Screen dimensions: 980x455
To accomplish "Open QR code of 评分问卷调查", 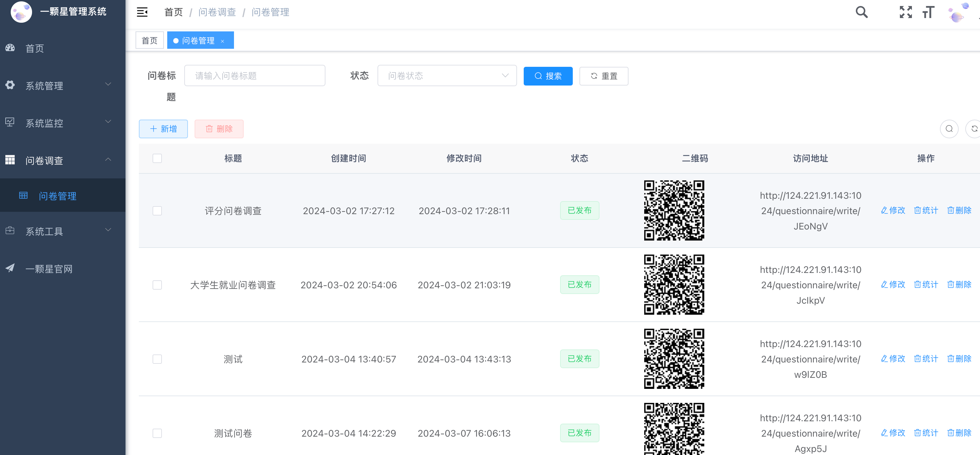I will pyautogui.click(x=674, y=210).
